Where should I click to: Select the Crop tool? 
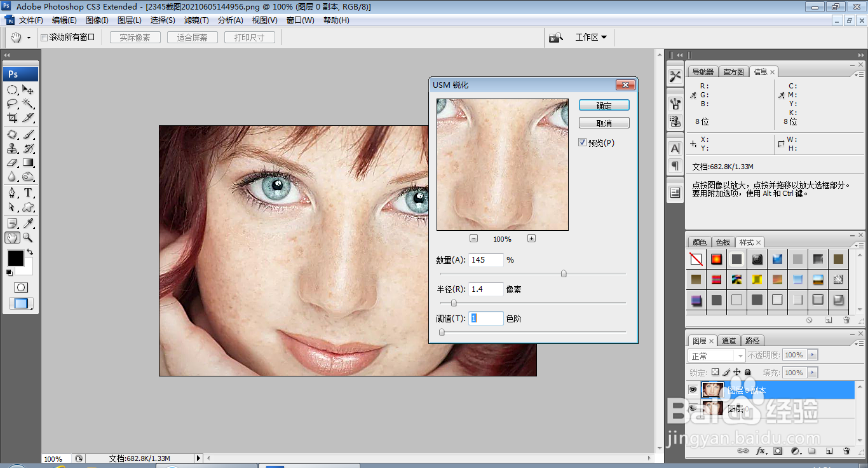coord(12,118)
